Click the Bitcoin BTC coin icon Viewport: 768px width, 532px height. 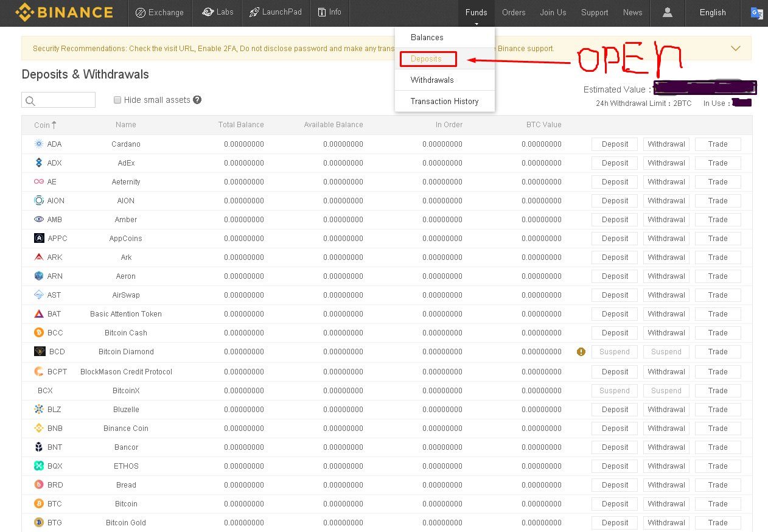tap(39, 504)
